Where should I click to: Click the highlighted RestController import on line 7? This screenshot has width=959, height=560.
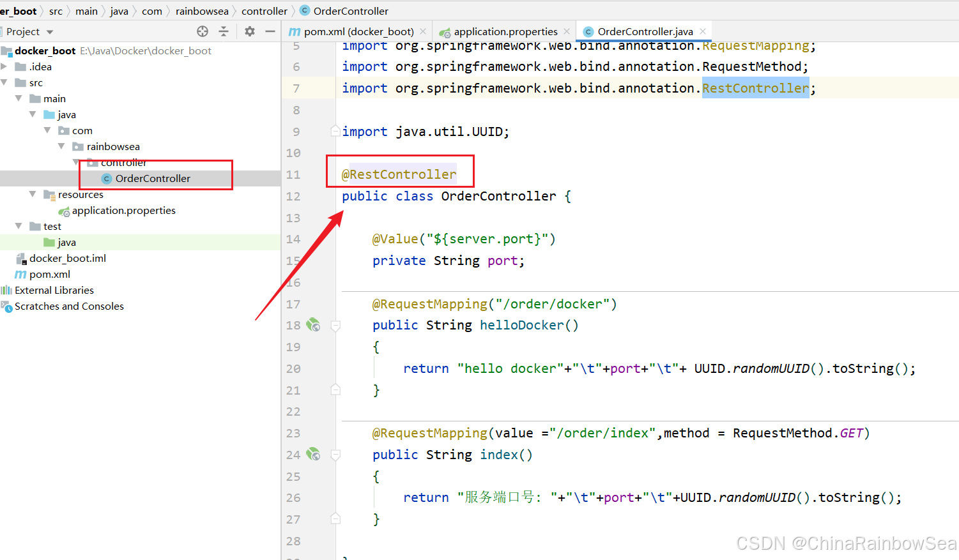pyautogui.click(x=756, y=88)
